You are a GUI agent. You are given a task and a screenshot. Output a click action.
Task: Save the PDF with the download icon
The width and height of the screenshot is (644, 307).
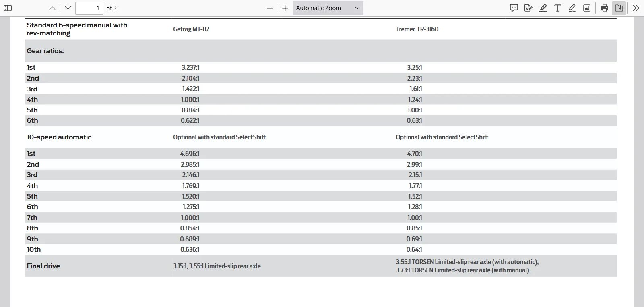pyautogui.click(x=619, y=8)
